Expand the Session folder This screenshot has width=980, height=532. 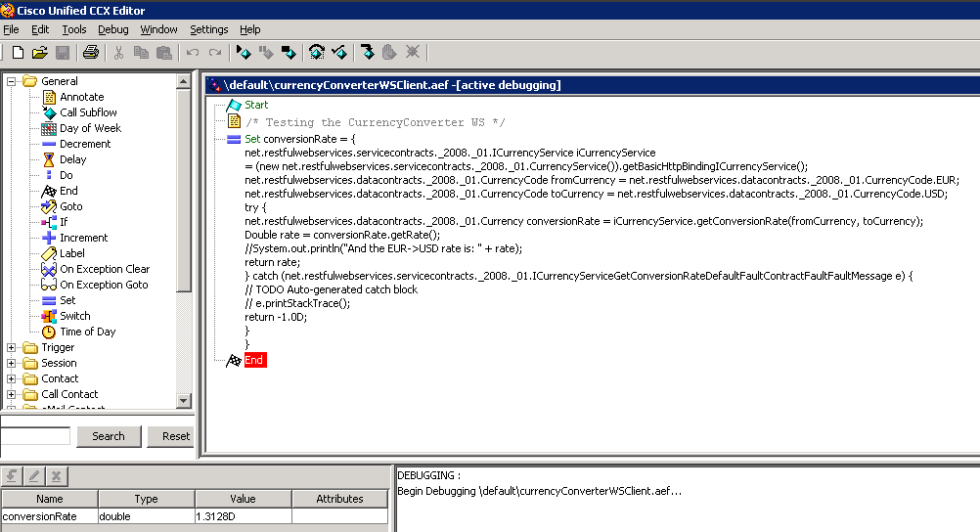click(12, 363)
